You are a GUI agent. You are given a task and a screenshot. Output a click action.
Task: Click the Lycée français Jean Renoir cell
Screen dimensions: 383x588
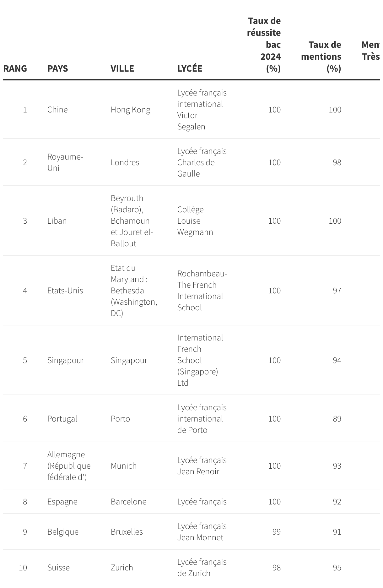point(202,466)
